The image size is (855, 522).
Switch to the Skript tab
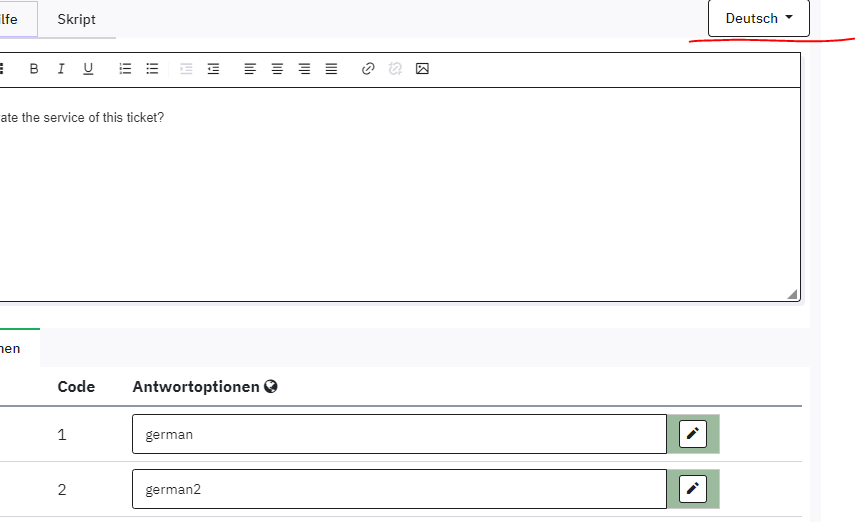(x=76, y=19)
